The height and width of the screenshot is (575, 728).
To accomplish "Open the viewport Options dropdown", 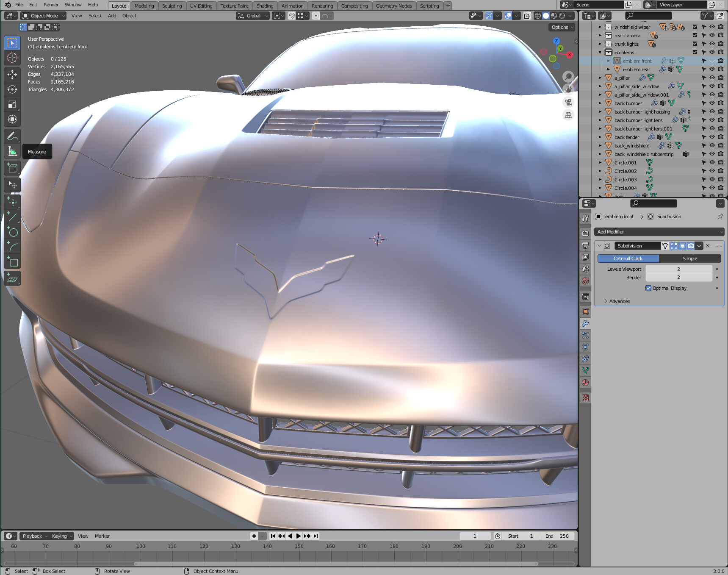I will tap(562, 27).
